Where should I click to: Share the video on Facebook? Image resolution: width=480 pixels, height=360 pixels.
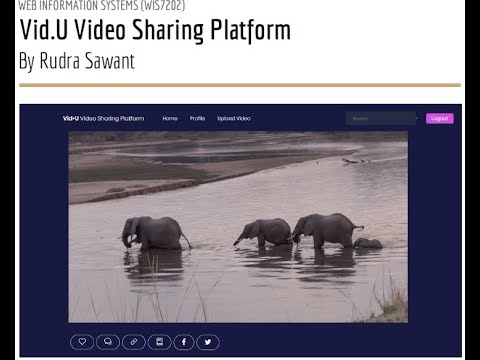(184, 342)
